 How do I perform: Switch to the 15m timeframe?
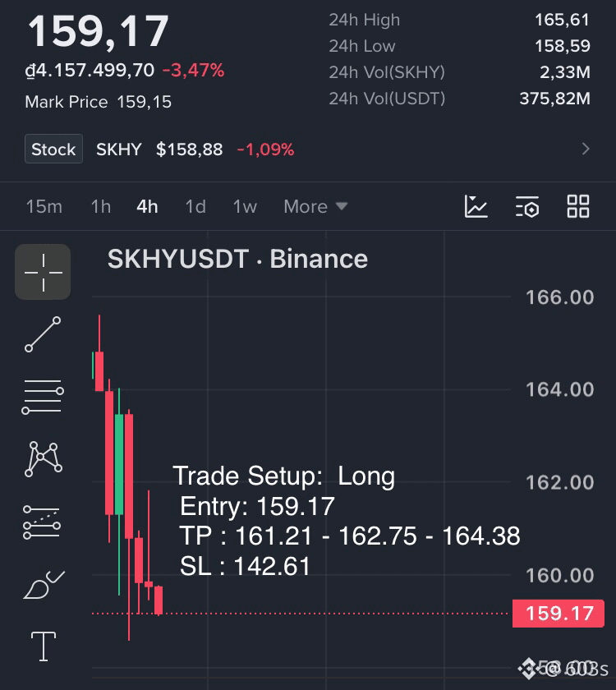[x=44, y=206]
